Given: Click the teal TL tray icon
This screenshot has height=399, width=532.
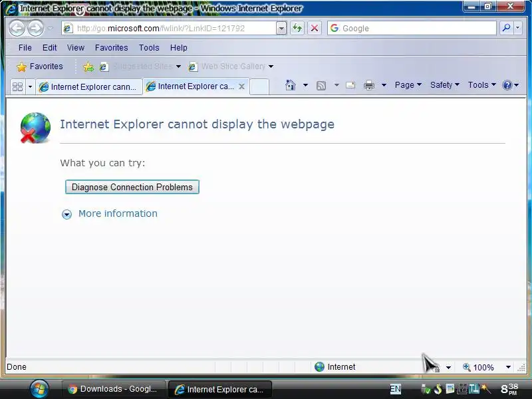Looking at the screenshot, I should [x=473, y=388].
